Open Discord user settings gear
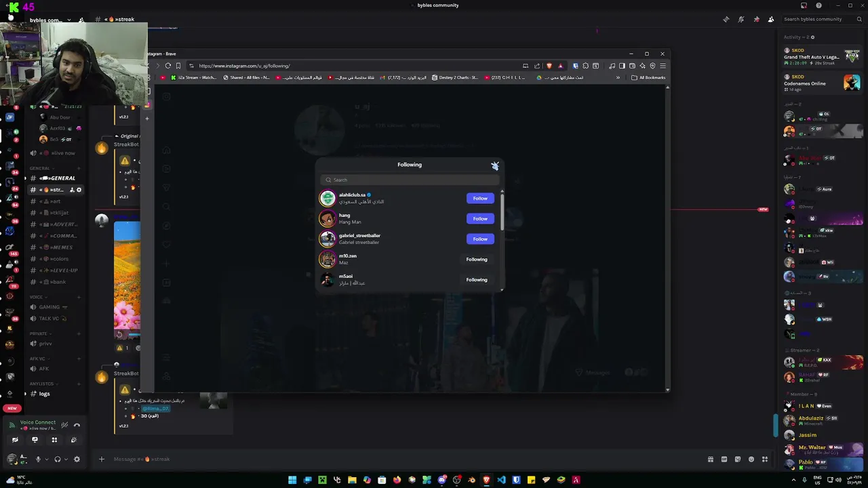The image size is (868, 488). (x=77, y=459)
